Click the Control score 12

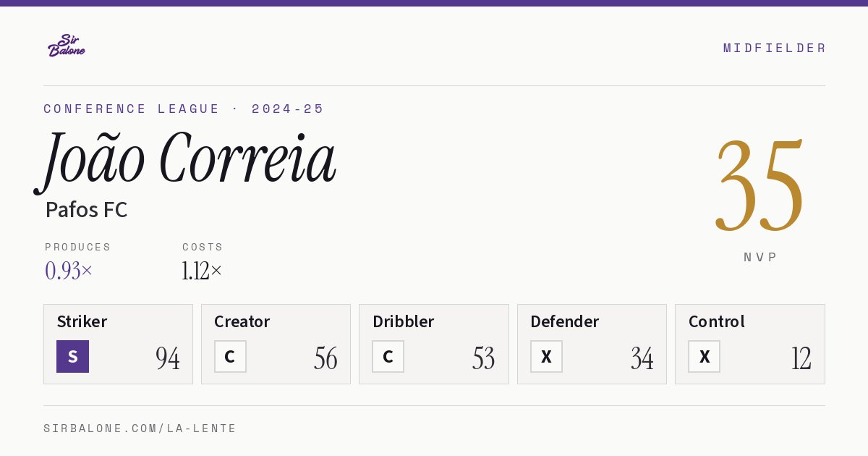(x=801, y=358)
